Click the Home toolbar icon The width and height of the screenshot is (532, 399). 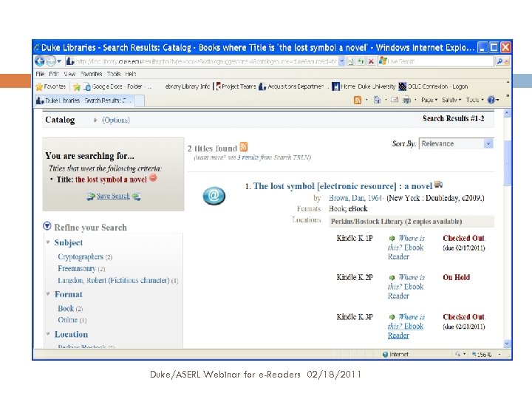pos(377,100)
